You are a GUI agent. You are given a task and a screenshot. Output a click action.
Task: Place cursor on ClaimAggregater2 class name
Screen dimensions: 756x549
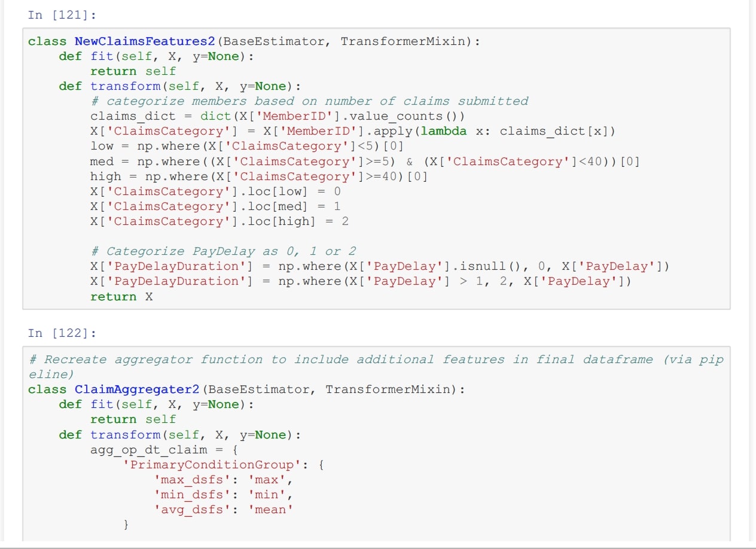point(136,389)
